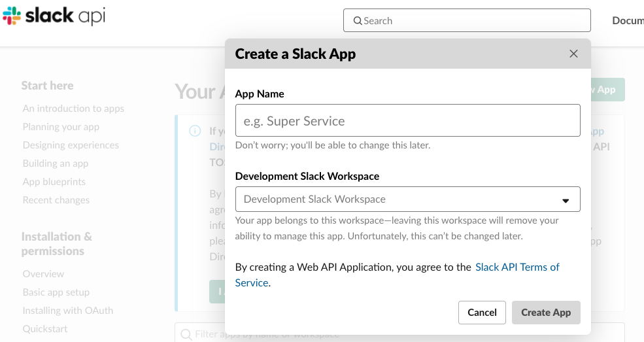Image resolution: width=644 pixels, height=342 pixels.
Task: Focus the Search box in header
Action: pyautogui.click(x=467, y=20)
